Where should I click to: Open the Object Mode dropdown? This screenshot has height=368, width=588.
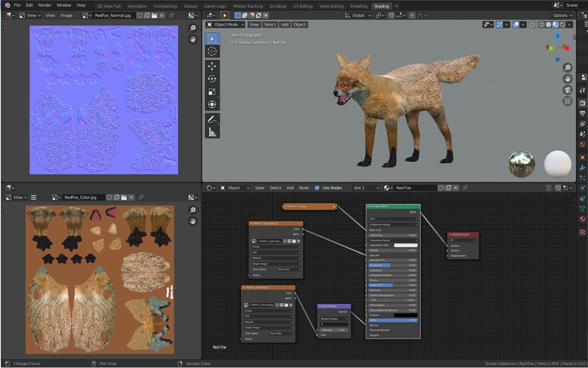(225, 25)
